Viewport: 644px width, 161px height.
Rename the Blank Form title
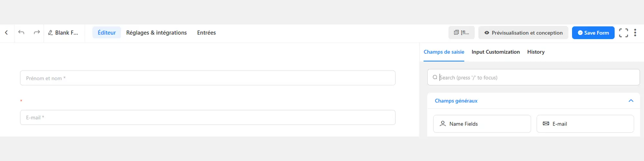(63, 33)
